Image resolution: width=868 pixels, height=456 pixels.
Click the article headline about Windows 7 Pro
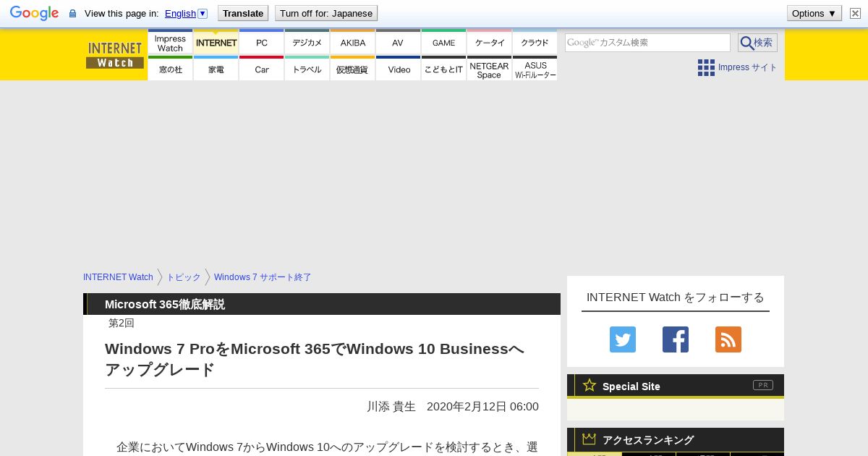pos(315,359)
